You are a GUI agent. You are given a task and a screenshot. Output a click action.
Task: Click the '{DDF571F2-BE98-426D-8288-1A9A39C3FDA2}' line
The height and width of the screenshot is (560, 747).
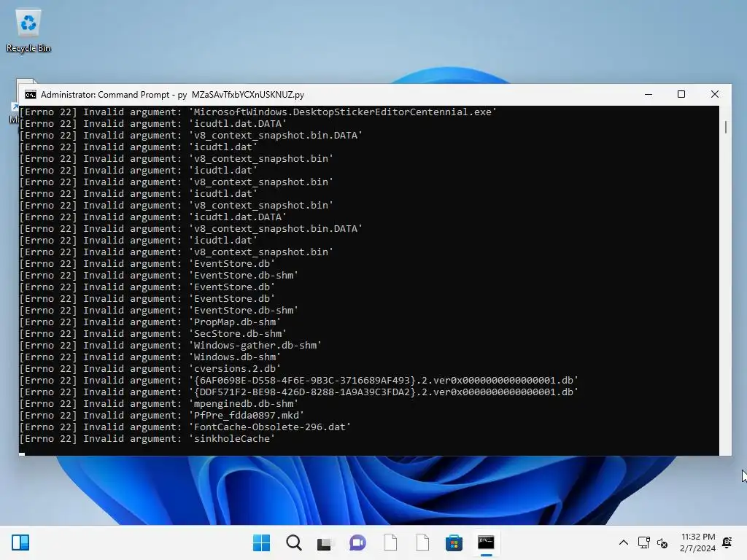coord(298,392)
